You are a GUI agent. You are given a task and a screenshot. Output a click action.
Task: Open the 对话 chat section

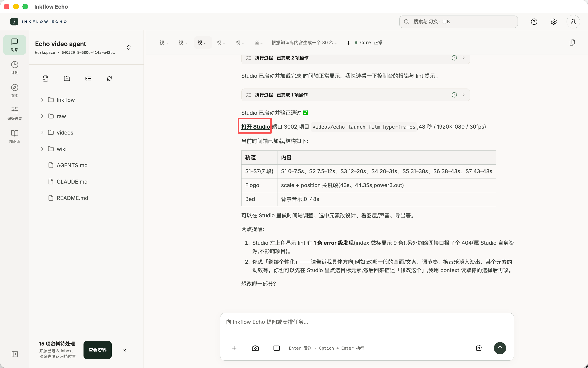click(x=14, y=45)
